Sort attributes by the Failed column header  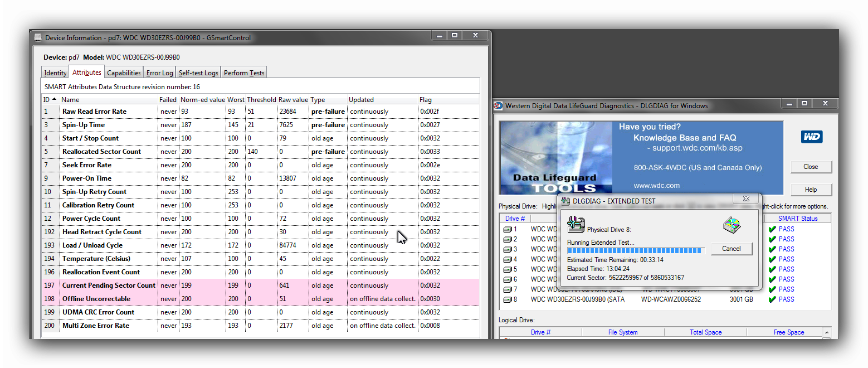(168, 100)
